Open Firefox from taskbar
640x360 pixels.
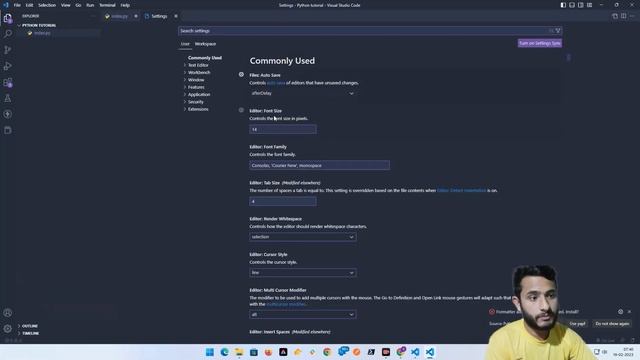tap(268, 352)
